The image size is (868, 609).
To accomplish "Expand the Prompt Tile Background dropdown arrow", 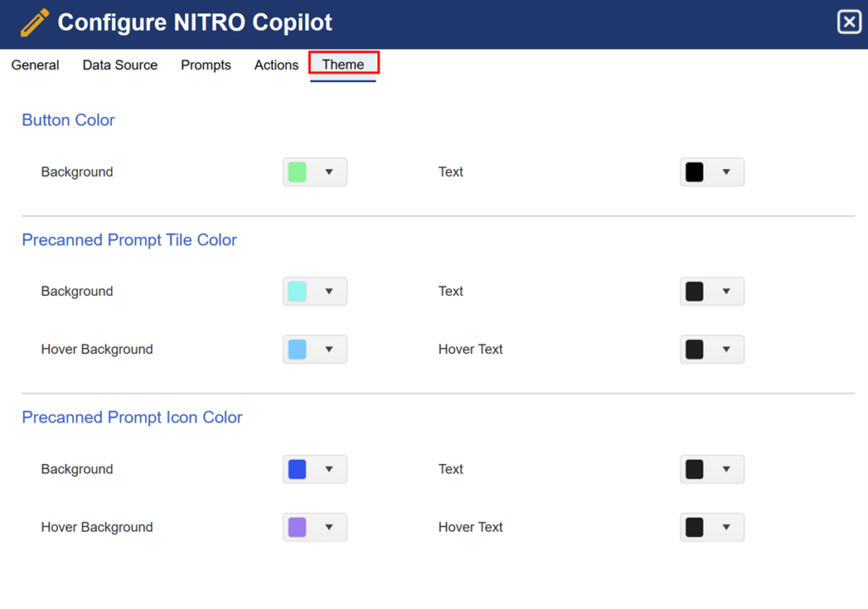I will tap(329, 292).
